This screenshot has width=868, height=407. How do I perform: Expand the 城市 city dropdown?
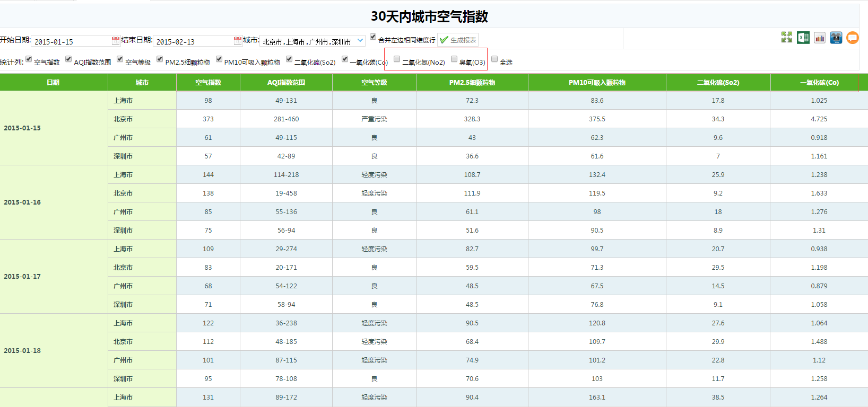click(360, 40)
